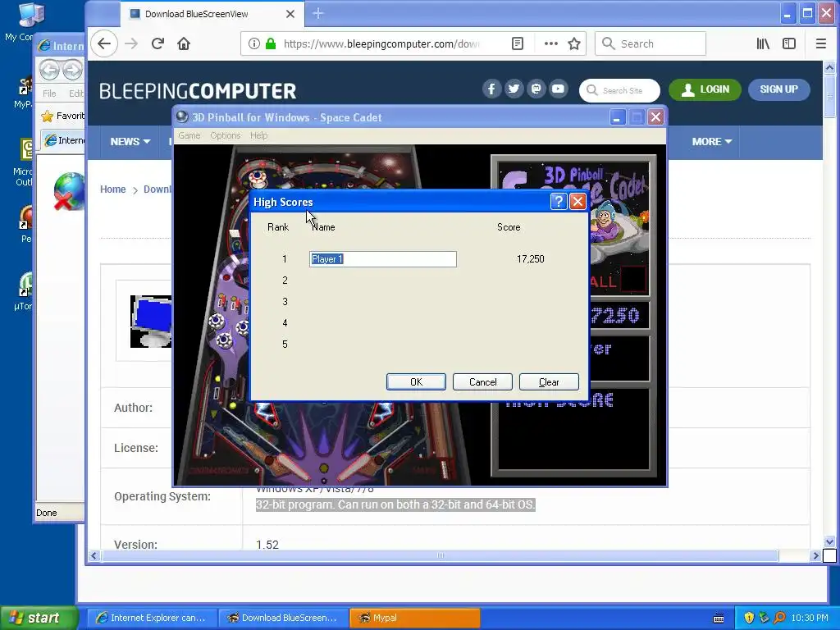Click the browser Search box
Image resolution: width=840 pixels, height=630 pixels.
[651, 43]
